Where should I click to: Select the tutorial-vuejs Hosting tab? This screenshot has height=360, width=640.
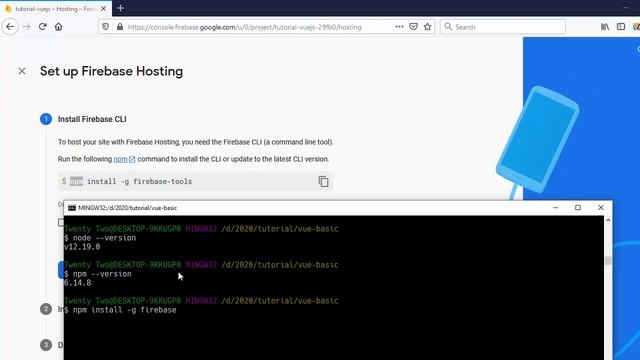click(x=55, y=9)
